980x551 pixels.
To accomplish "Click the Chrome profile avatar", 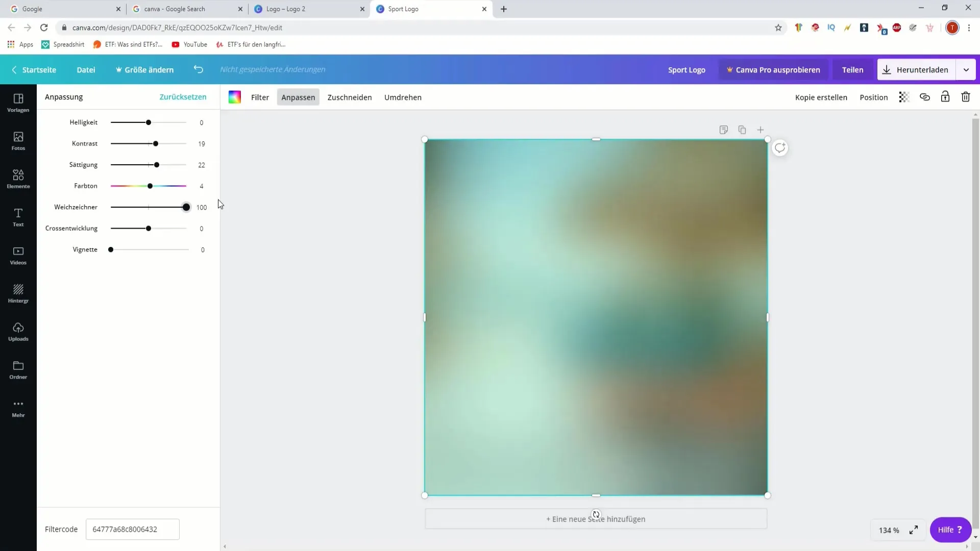I will tap(952, 28).
